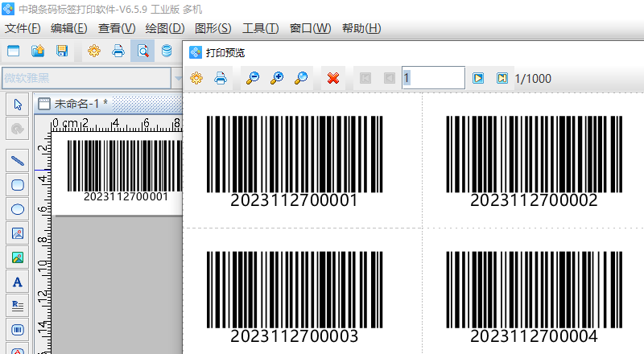Click preview barcode 202311270003
Image resolution: width=644 pixels, height=354 pixels.
295,298
